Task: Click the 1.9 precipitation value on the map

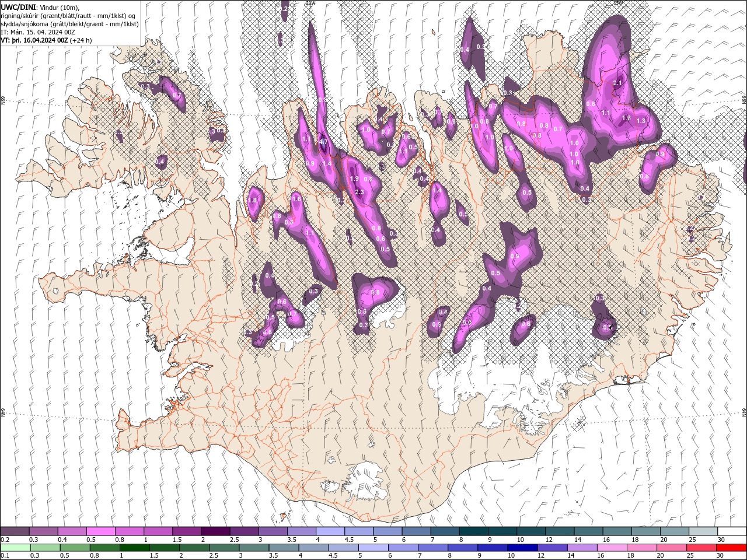Action: click(354, 178)
